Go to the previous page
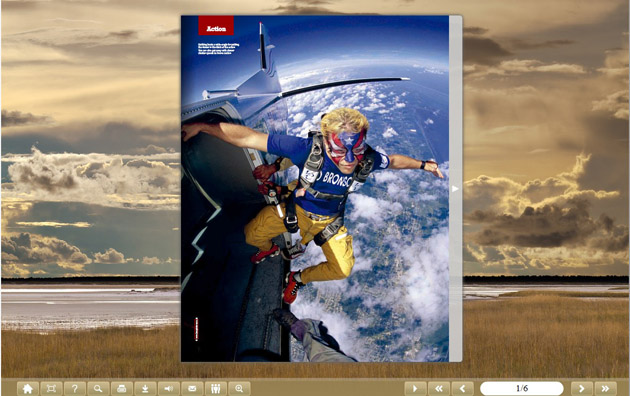 (x=462, y=388)
